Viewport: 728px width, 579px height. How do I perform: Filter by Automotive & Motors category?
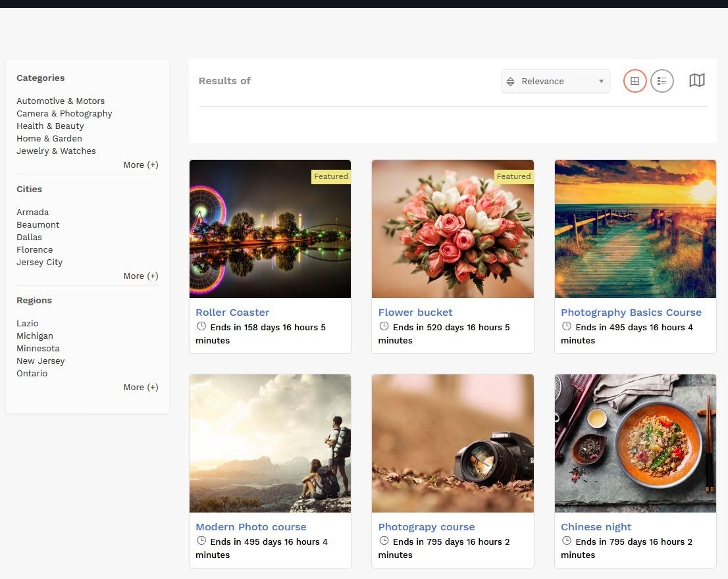click(61, 101)
